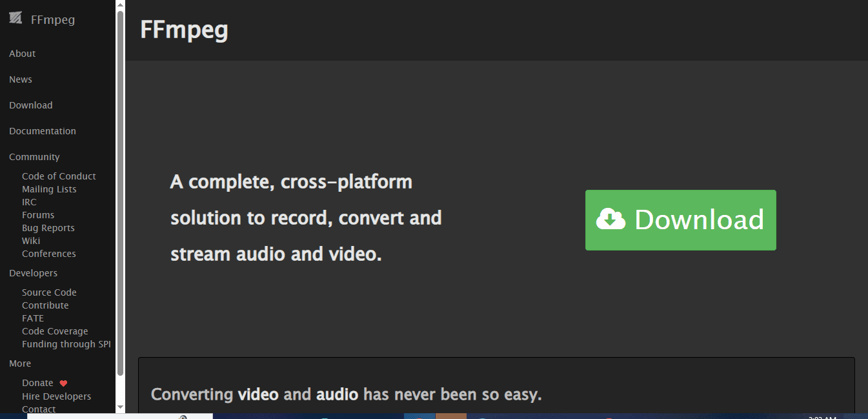Open the Hire Developers link
868x419 pixels.
click(x=56, y=396)
